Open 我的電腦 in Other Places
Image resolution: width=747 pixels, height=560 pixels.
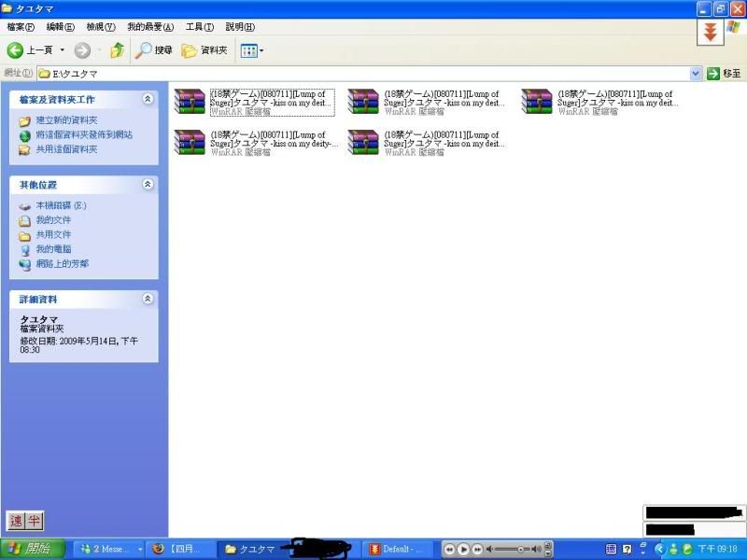coord(53,249)
